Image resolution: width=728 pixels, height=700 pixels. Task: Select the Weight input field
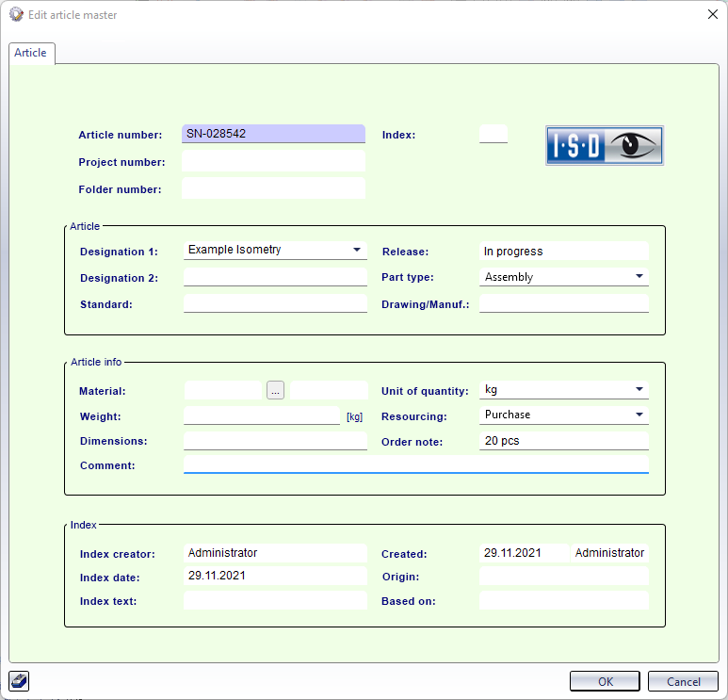(261, 415)
